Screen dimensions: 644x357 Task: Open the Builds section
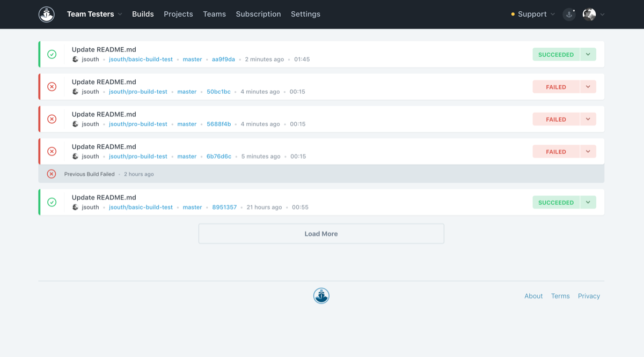pos(143,14)
